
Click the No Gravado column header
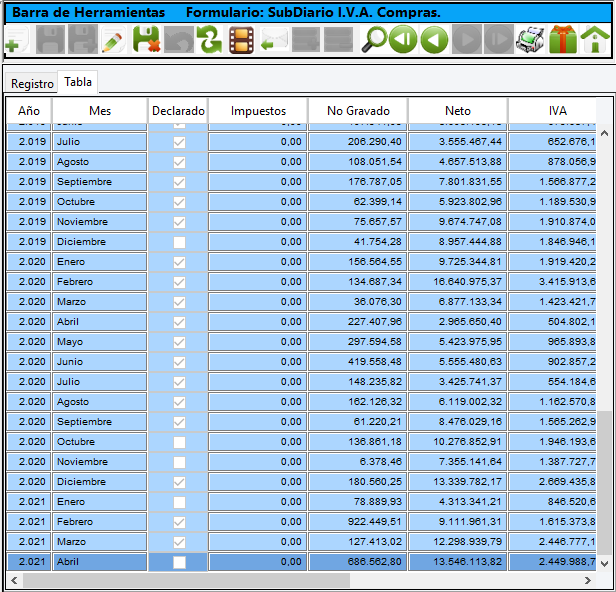(x=357, y=111)
